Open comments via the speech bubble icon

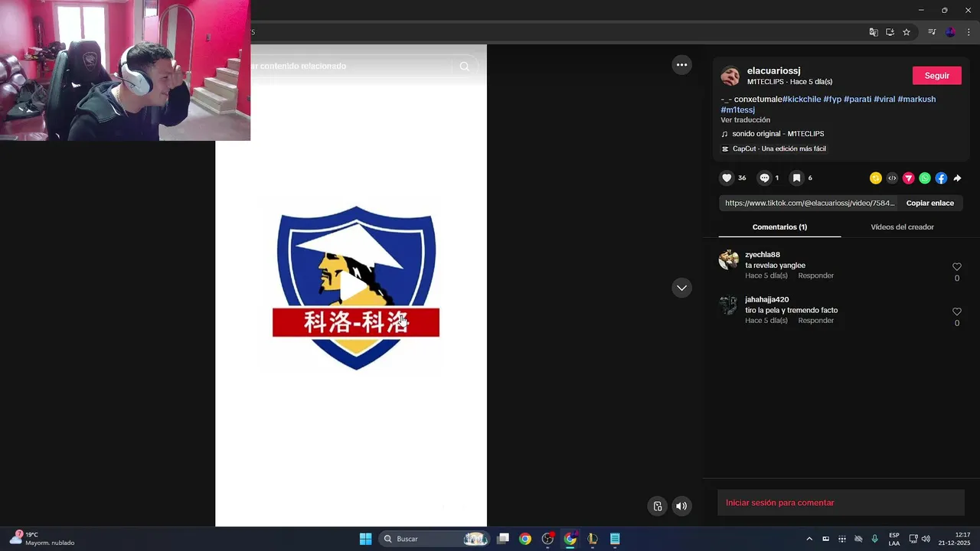pos(764,178)
